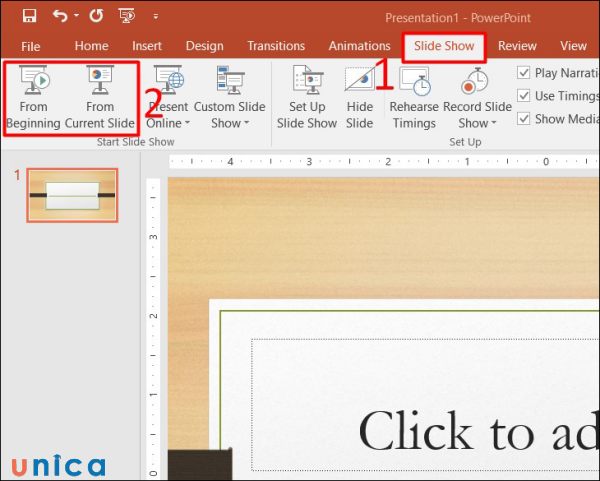Expand the Present Online dropdown
The height and width of the screenshot is (481, 600).
[167, 123]
